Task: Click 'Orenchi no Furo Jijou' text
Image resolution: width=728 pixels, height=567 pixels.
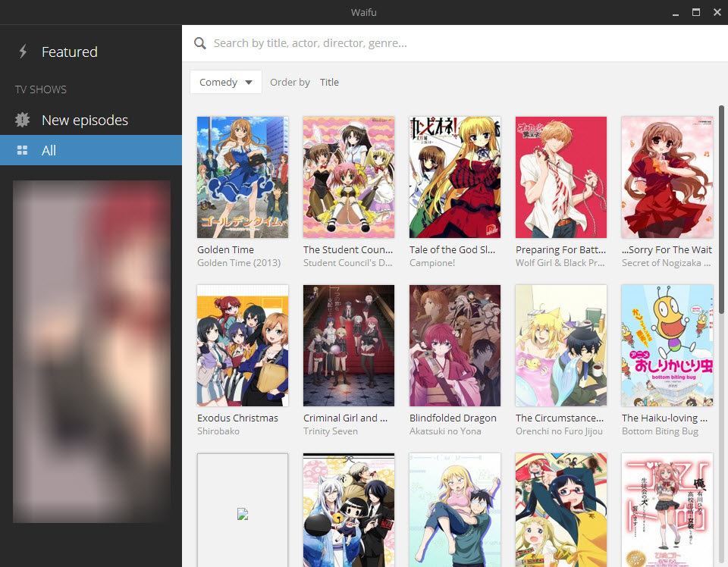Action: point(559,431)
